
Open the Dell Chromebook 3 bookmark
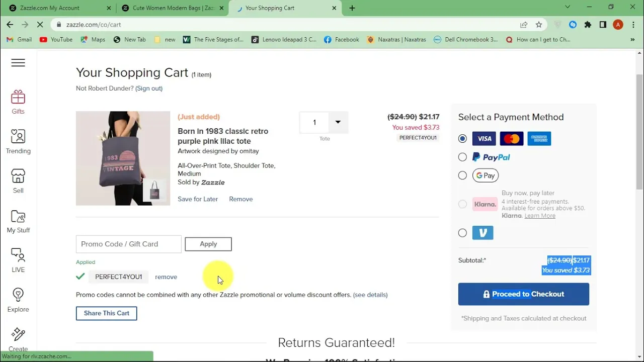click(x=465, y=40)
